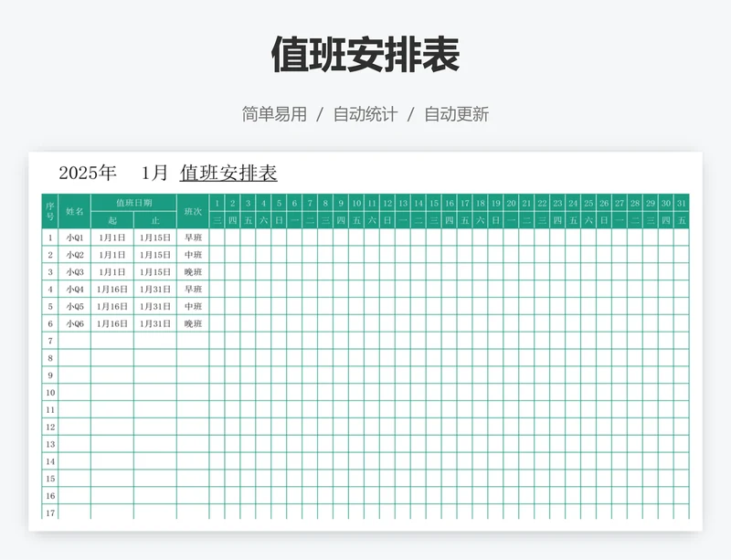Select the day 10 date header cell
This screenshot has height=560, width=731.
point(356,203)
